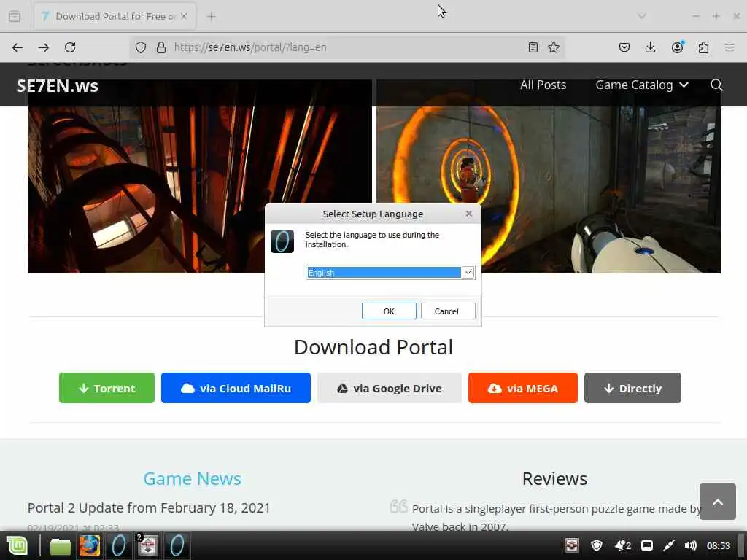Open the security shield tray icon
Viewport: 747px width, 560px height.
pyautogui.click(x=597, y=545)
